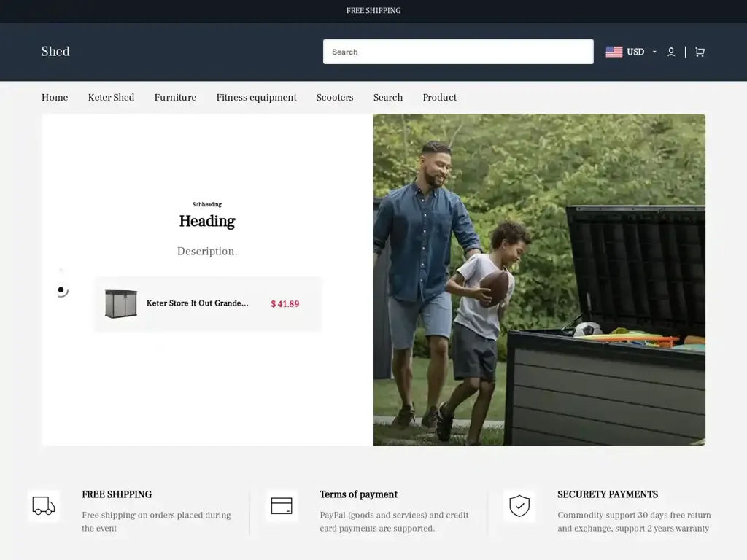Open the Keter Shed menu item
Screen dimensions: 747x560
(x=111, y=98)
